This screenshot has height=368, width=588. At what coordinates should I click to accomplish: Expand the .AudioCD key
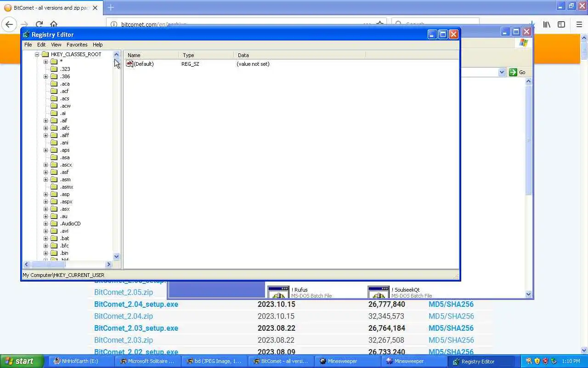click(45, 224)
